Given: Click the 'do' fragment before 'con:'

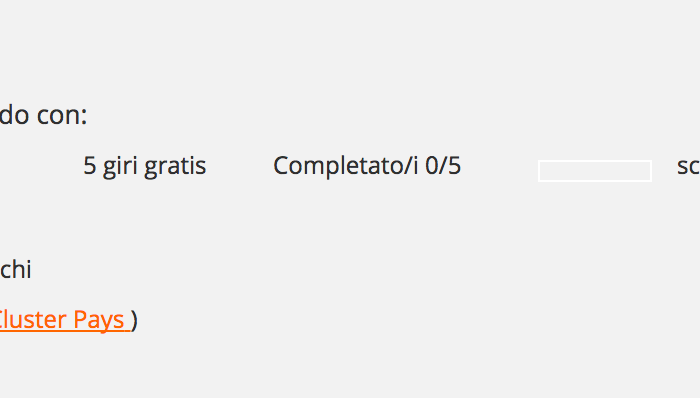Looking at the screenshot, I should 14,115.
